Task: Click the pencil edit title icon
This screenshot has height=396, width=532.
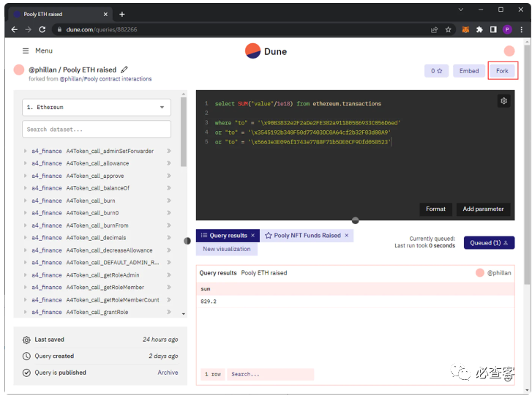Action: [x=124, y=70]
